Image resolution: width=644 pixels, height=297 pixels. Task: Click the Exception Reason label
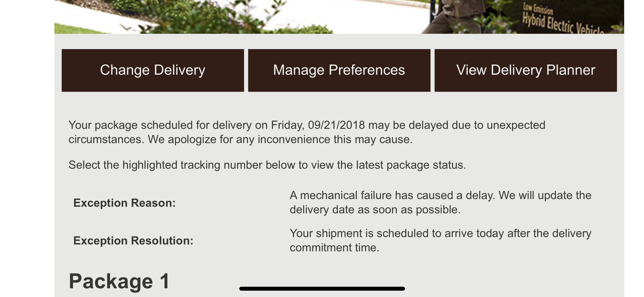pos(125,203)
